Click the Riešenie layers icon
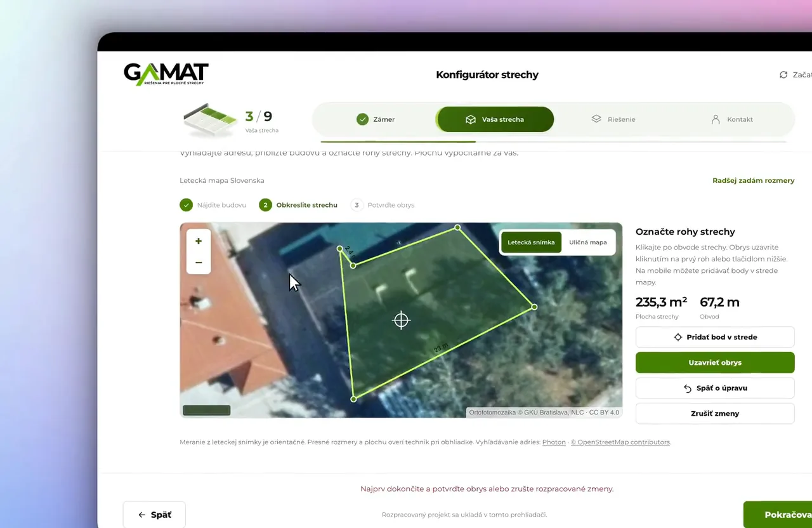 pos(596,119)
